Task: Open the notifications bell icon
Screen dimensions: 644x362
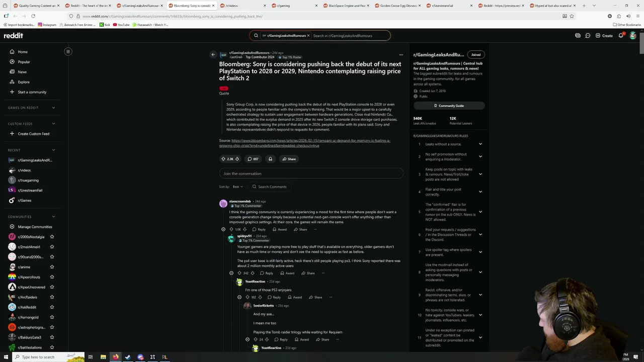Action: [x=621, y=36]
